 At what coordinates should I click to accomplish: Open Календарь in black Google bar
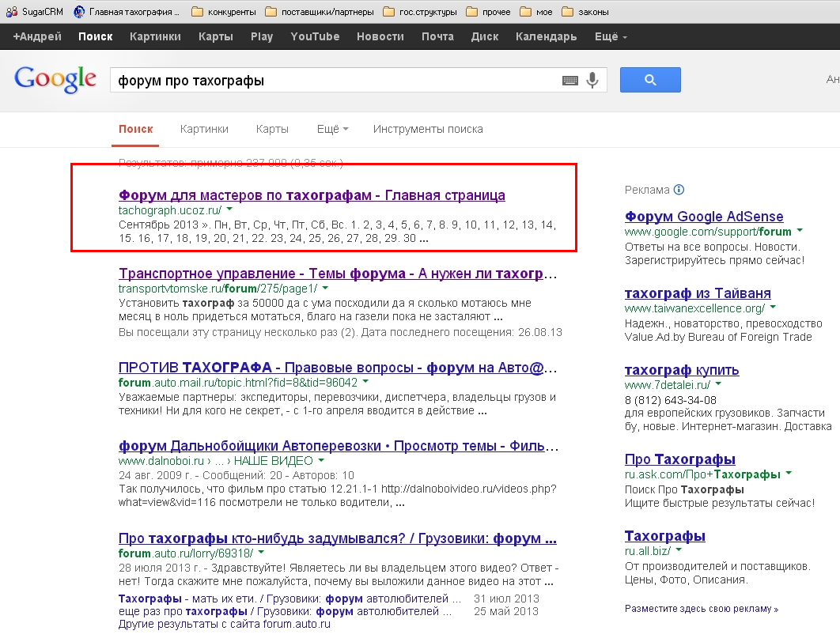547,36
